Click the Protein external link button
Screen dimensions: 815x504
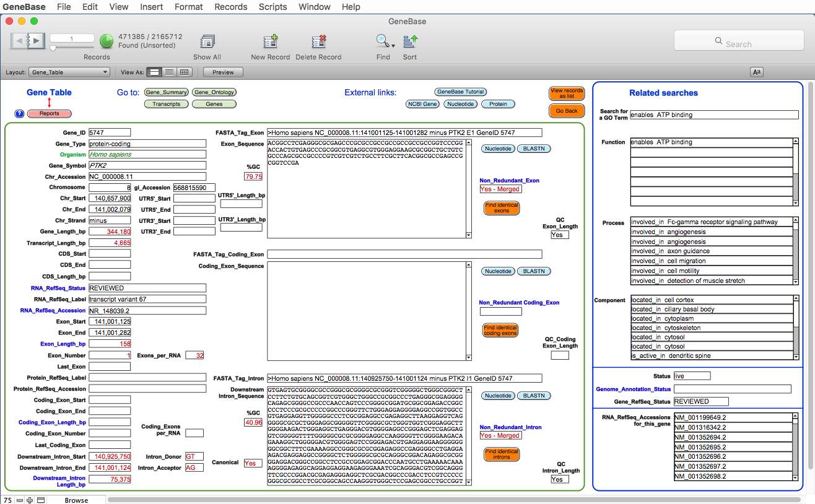pos(498,104)
